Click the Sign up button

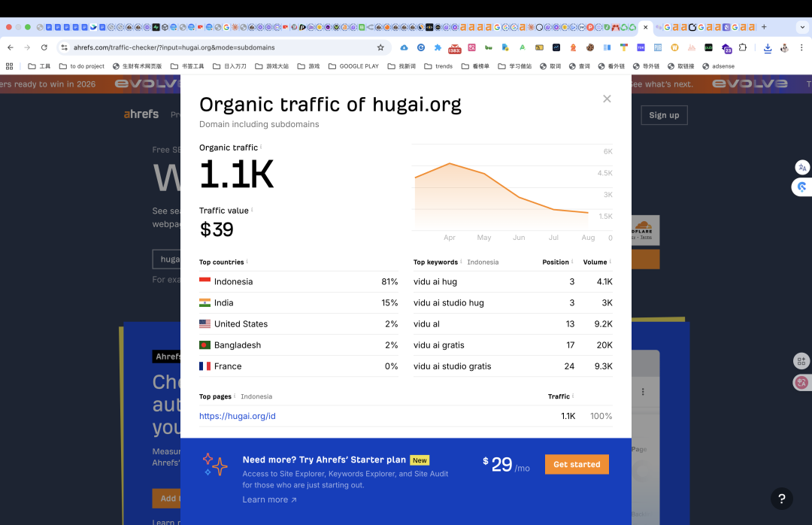coord(664,115)
